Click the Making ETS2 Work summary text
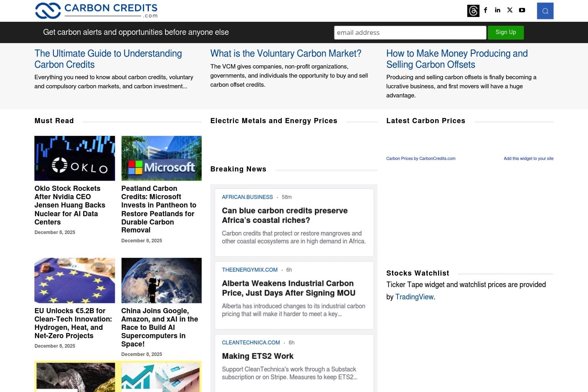This screenshot has width=588, height=392. click(x=289, y=373)
